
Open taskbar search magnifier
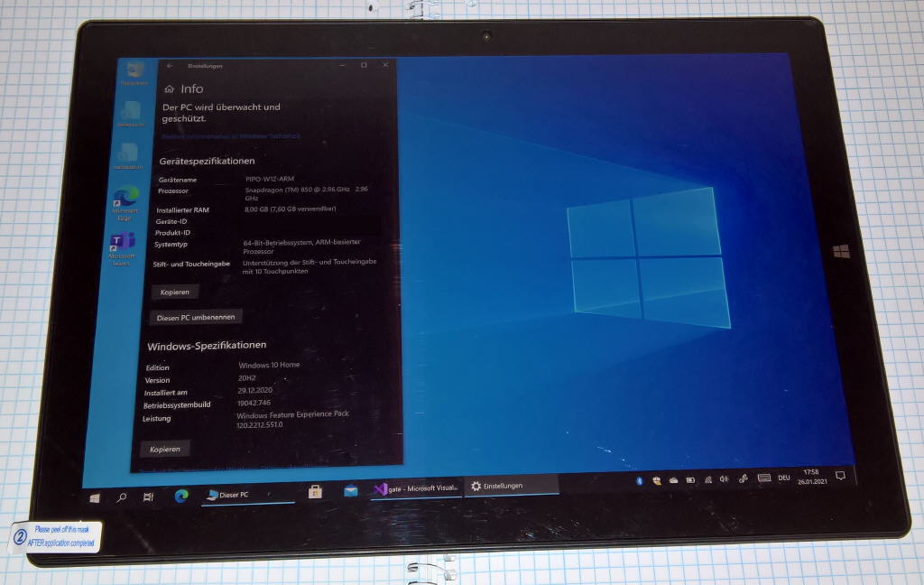pyautogui.click(x=122, y=497)
